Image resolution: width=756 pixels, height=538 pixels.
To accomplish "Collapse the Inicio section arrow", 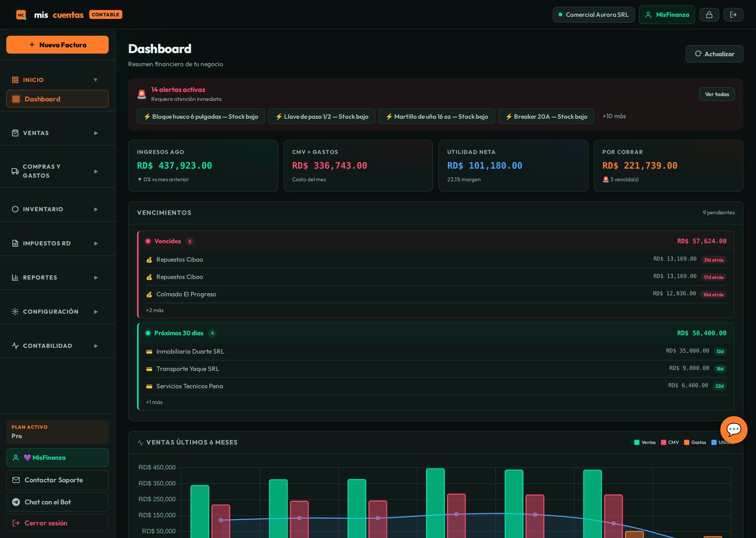I will (x=95, y=80).
